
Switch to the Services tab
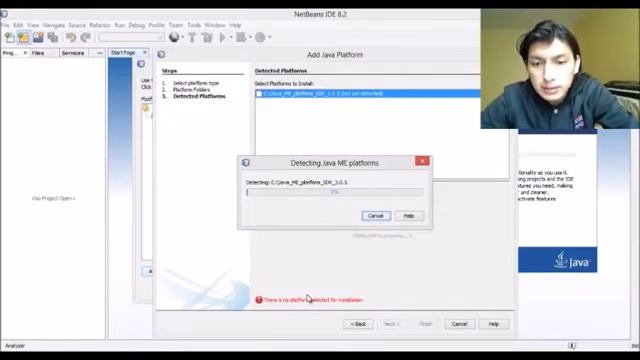click(73, 53)
